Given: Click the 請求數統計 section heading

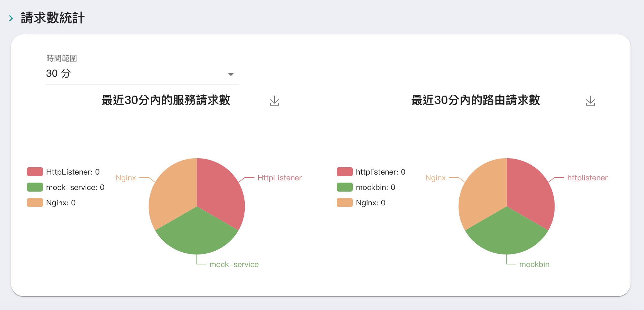Looking at the screenshot, I should (x=53, y=18).
